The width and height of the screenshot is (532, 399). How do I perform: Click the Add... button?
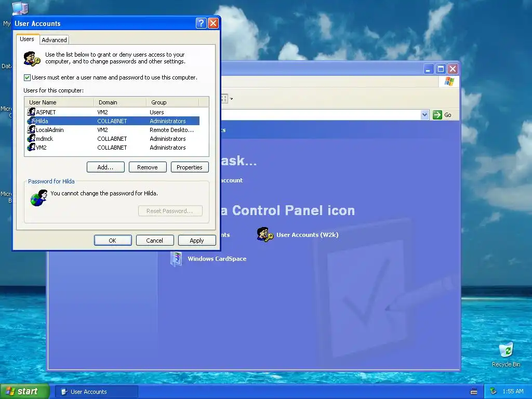click(105, 167)
